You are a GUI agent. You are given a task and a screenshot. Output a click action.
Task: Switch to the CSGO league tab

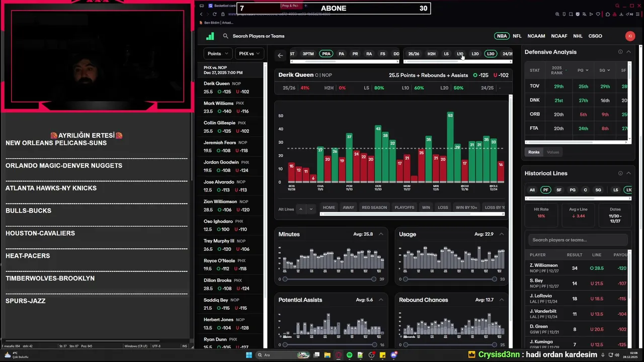(595, 36)
